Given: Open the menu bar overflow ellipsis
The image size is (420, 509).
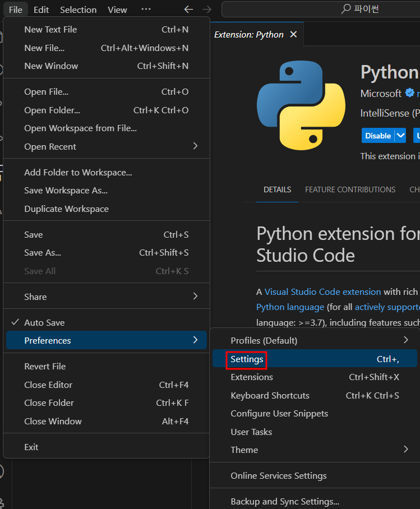Looking at the screenshot, I should 146,10.
